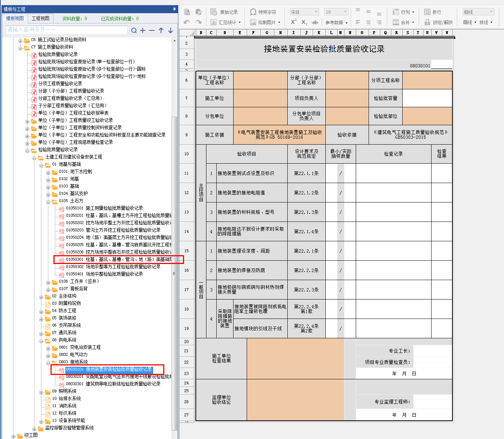This screenshot has height=439, width=504.
Task: Click the paste icon in the toolbar
Action: point(198,12)
